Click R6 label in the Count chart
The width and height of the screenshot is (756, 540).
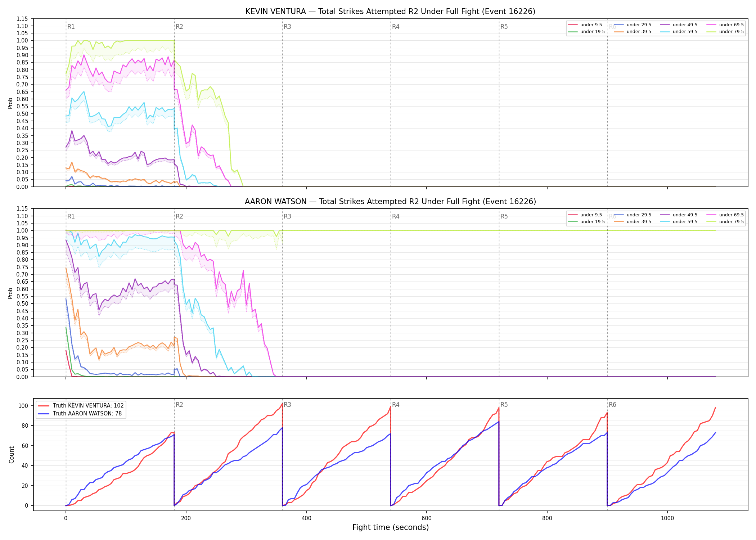pos(612,405)
